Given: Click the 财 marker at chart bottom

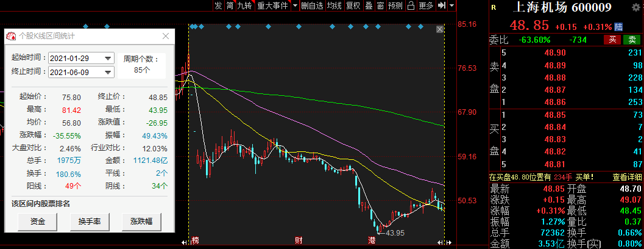Looking at the screenshot, I should tap(298, 240).
